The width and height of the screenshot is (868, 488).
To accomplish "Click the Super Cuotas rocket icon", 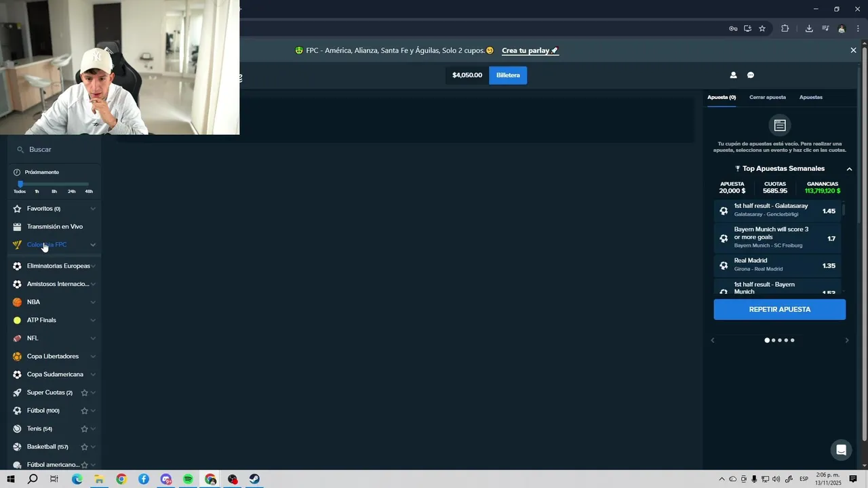I will point(17,392).
